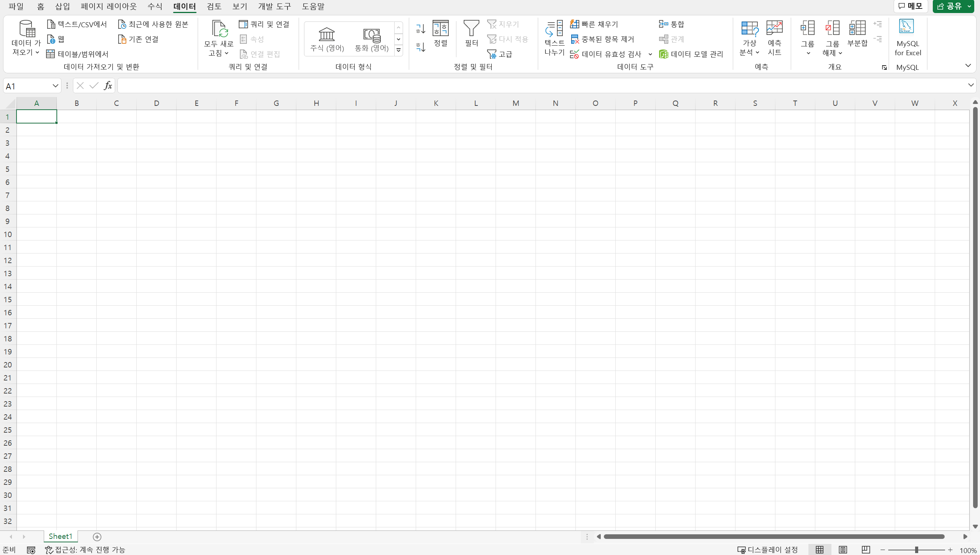Image resolution: width=980 pixels, height=555 pixels.
Task: Open the 개요 outline dialog launcher
Action: pos(884,68)
